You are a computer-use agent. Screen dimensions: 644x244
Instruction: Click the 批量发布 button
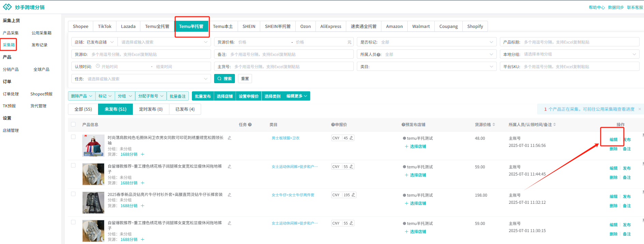tap(203, 96)
